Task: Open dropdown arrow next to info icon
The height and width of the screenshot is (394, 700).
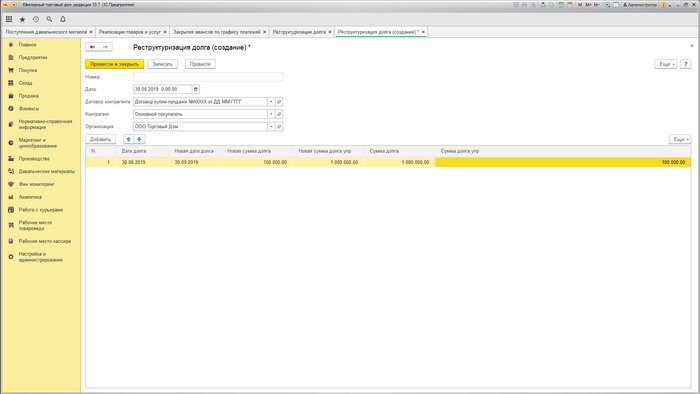Action: pyautogui.click(x=670, y=5)
